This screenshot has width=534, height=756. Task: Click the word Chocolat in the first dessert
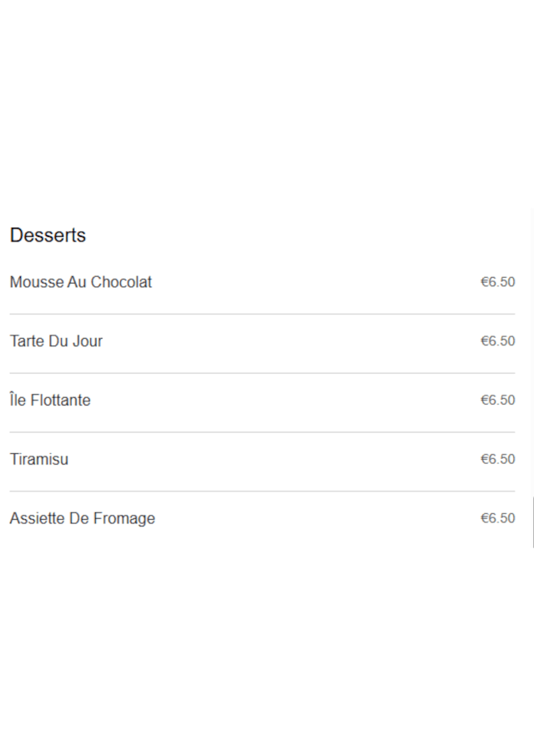point(121,282)
